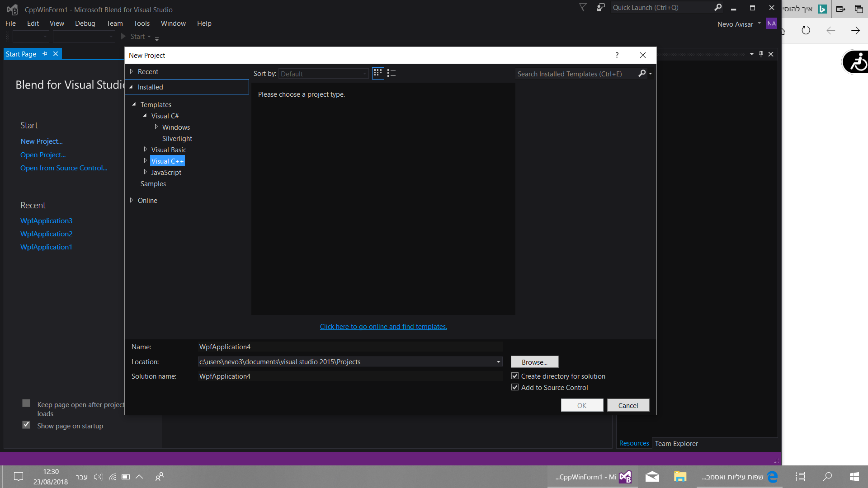
Task: Switch to the Team Explorer tab
Action: click(676, 443)
